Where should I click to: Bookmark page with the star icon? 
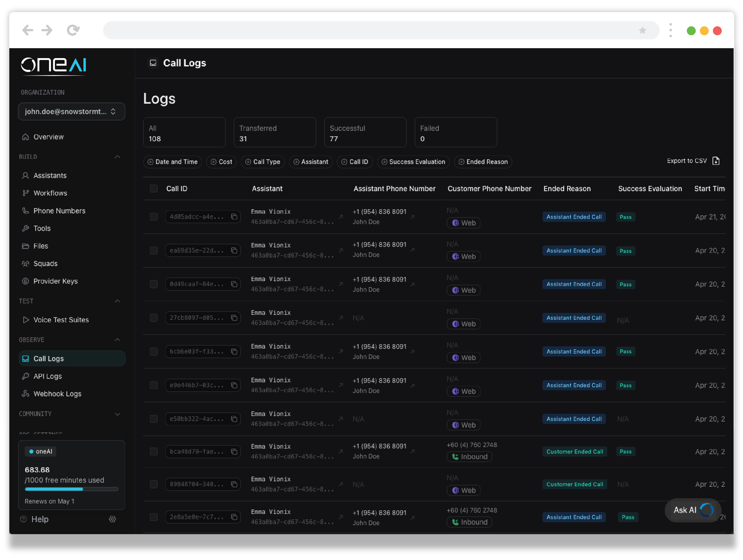click(x=642, y=30)
